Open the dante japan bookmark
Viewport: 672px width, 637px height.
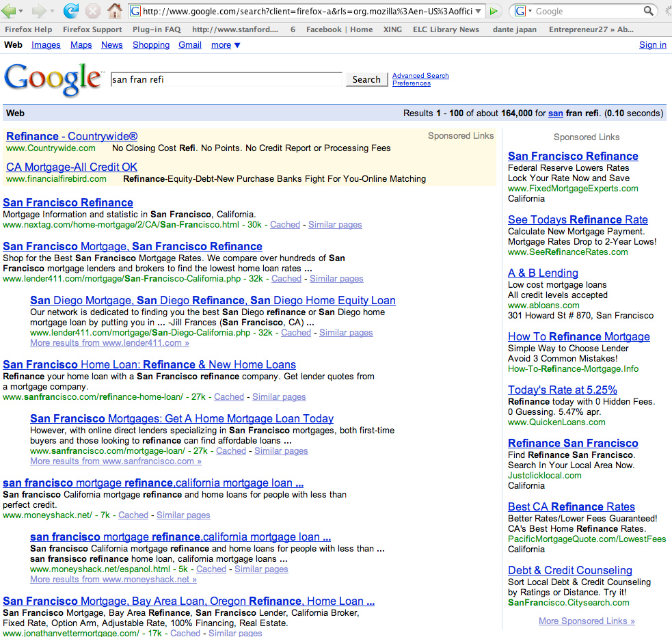(x=515, y=29)
